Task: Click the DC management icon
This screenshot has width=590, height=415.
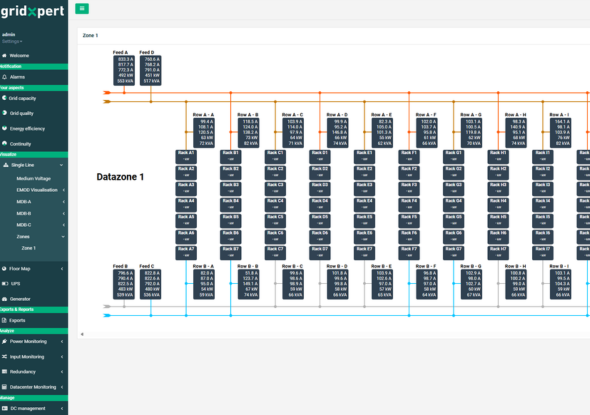Action: point(5,408)
